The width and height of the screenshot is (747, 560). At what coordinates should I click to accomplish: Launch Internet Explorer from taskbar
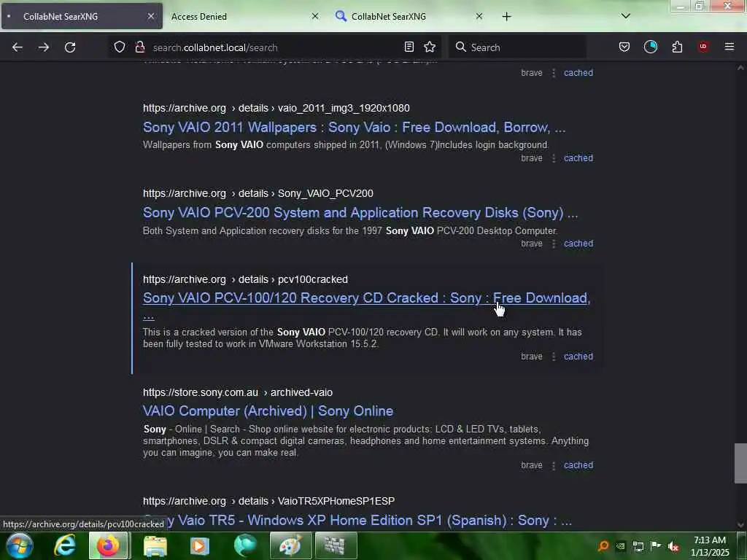[x=65, y=545]
